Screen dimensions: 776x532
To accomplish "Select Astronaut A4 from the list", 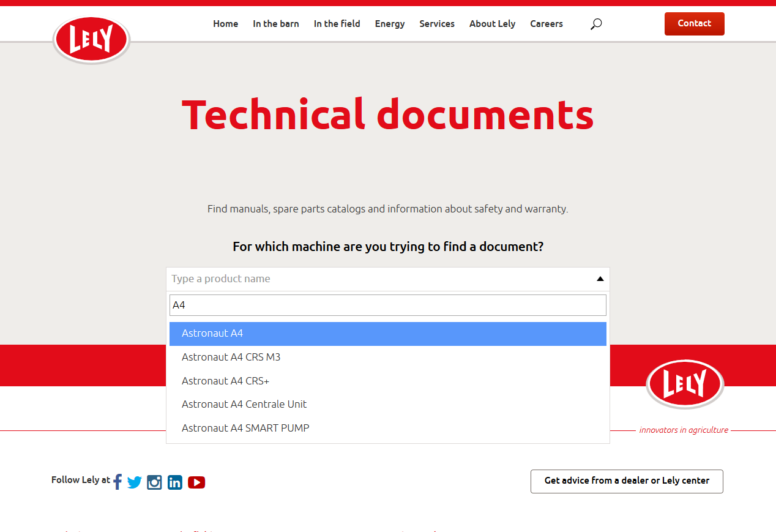I will pos(388,334).
